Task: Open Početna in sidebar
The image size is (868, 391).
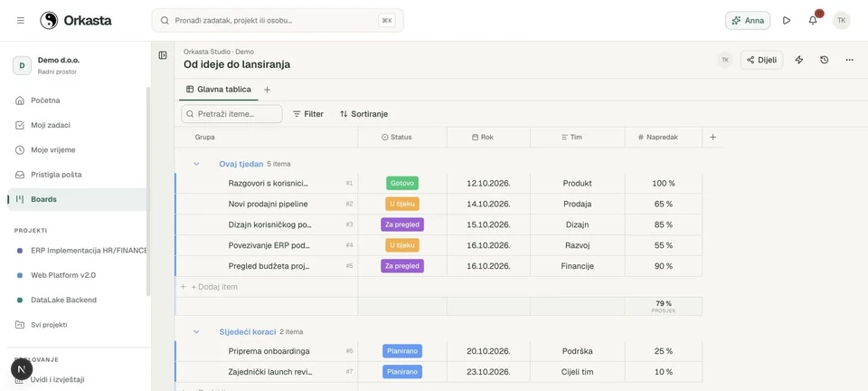Action: click(x=77, y=100)
